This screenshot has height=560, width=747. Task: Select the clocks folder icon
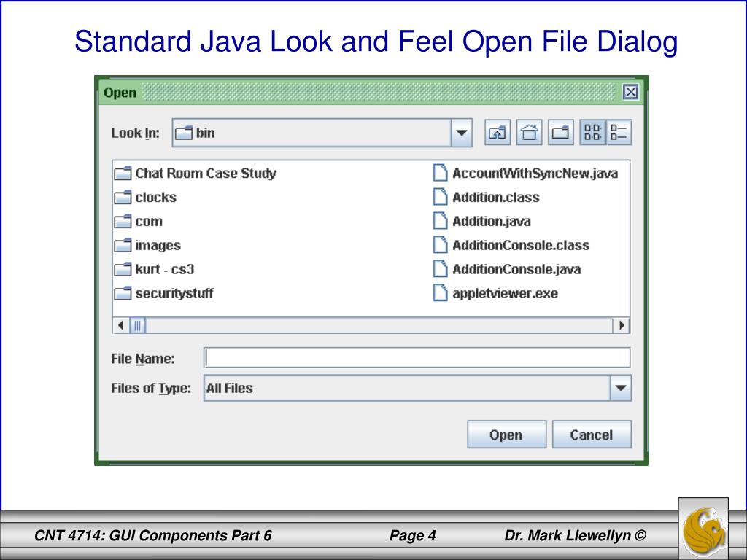pyautogui.click(x=123, y=197)
